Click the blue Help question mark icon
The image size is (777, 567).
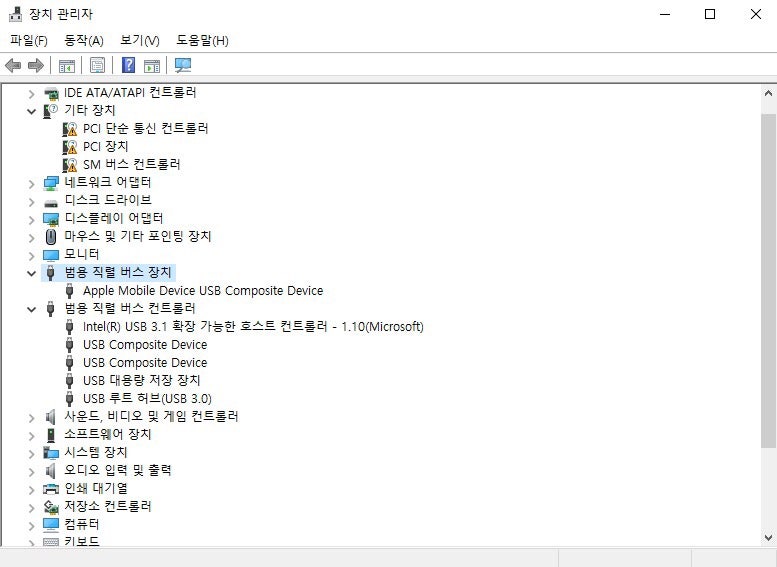[x=128, y=65]
